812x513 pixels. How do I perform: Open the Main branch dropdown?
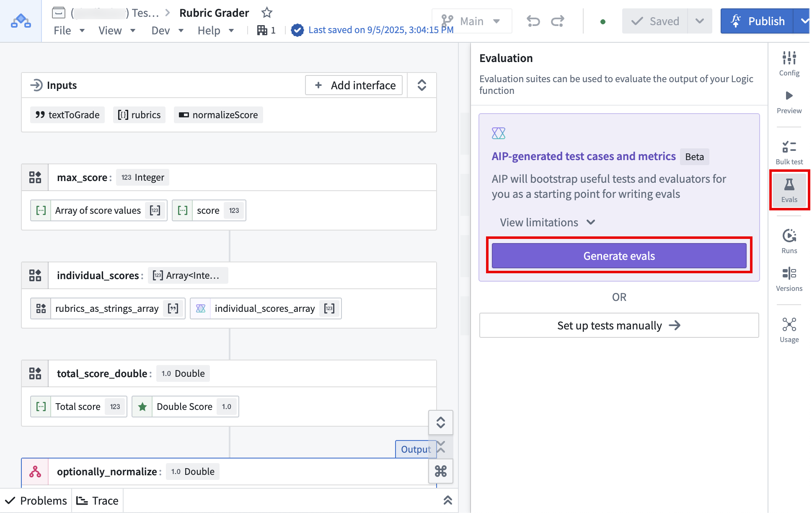tap(471, 21)
